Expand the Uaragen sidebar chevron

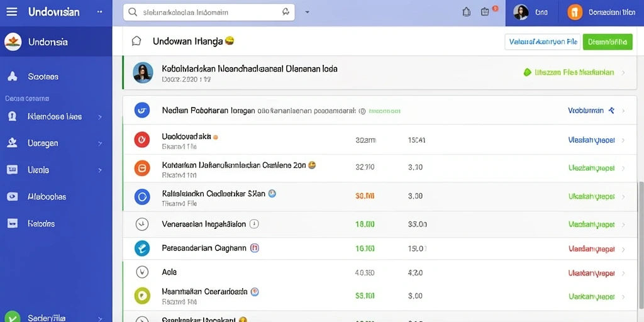pyautogui.click(x=100, y=144)
